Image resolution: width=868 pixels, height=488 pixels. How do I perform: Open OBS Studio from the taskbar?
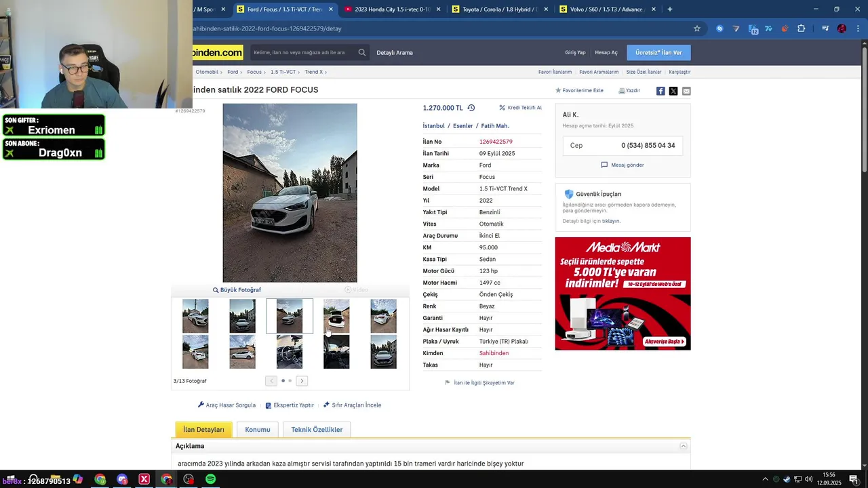tap(189, 479)
